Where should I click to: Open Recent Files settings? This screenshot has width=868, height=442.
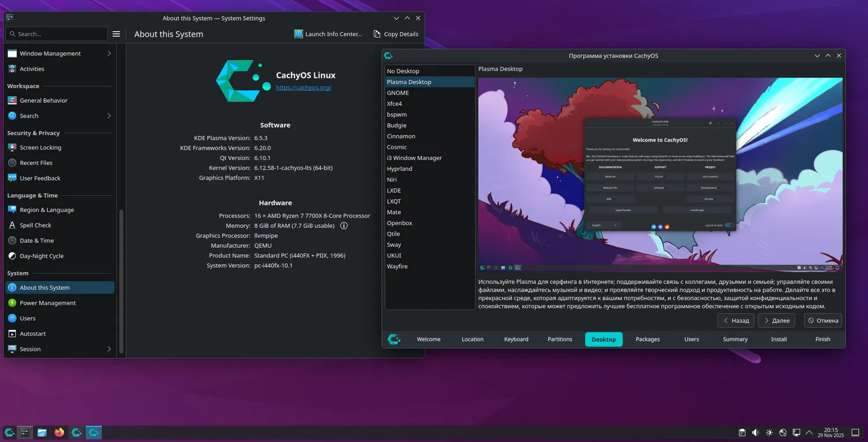(60, 163)
